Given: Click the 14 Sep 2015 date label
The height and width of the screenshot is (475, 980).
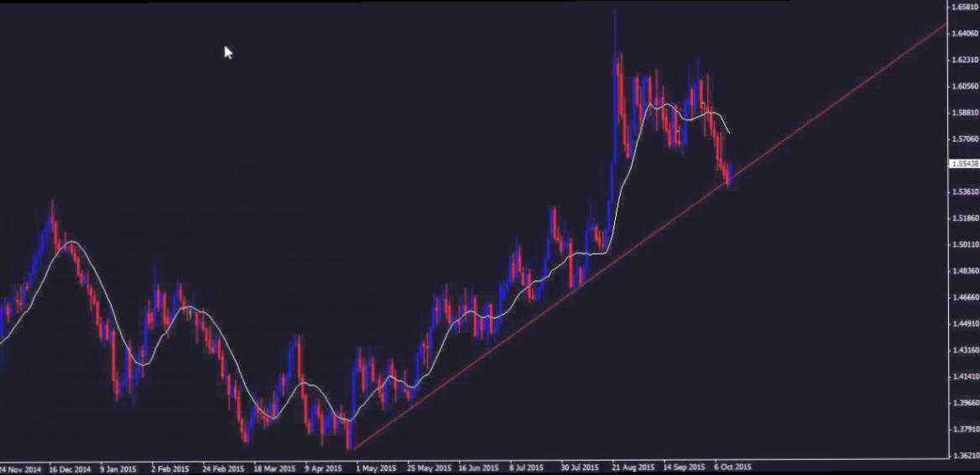Looking at the screenshot, I should 685,468.
